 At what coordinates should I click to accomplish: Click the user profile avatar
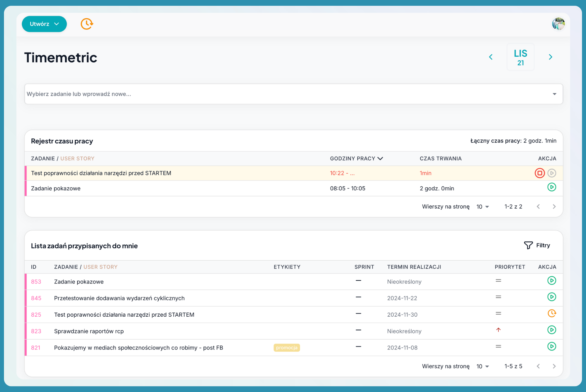(558, 24)
